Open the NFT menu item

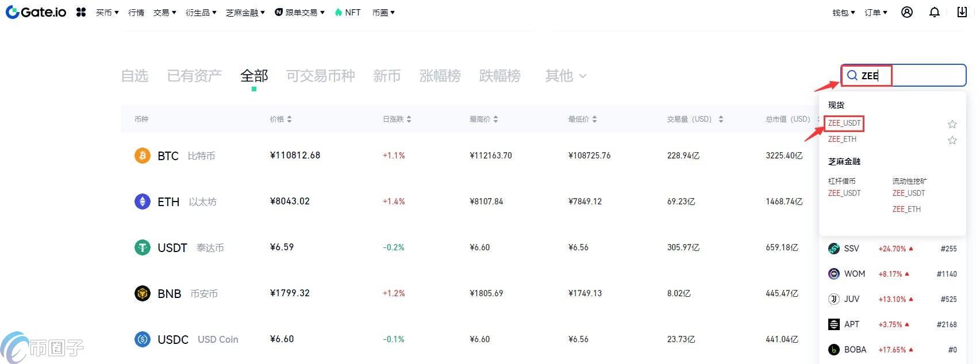point(348,13)
